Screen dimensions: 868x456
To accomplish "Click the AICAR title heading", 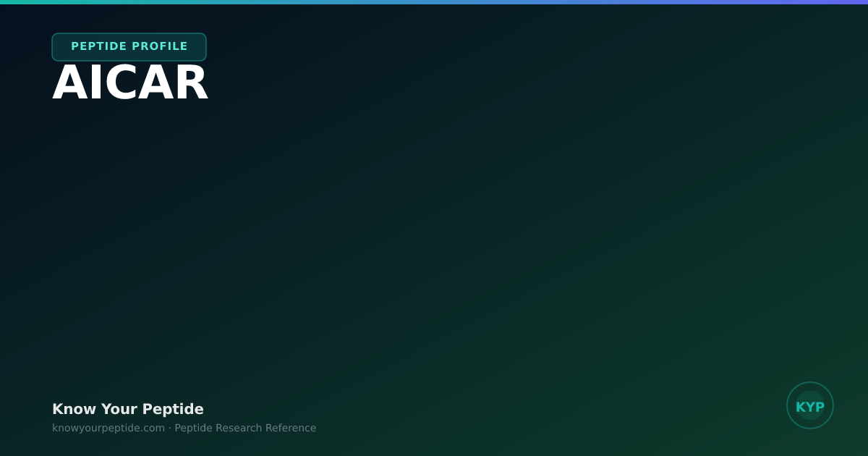I will [x=130, y=83].
